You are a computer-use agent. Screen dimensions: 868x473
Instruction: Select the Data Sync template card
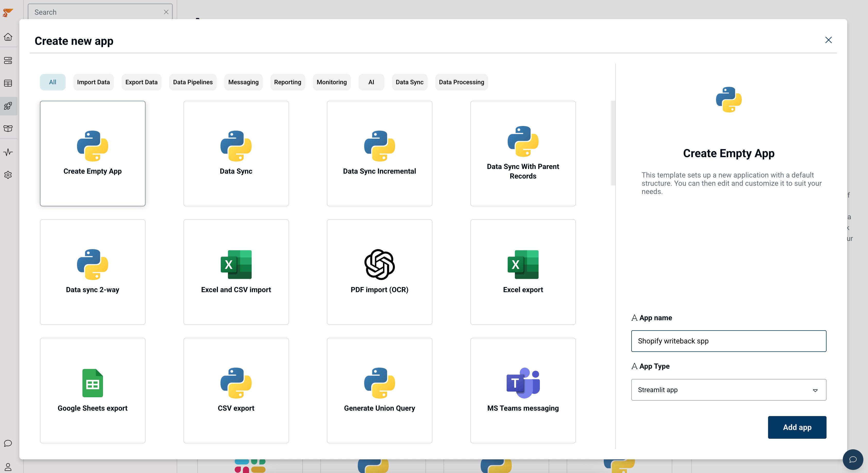point(236,153)
